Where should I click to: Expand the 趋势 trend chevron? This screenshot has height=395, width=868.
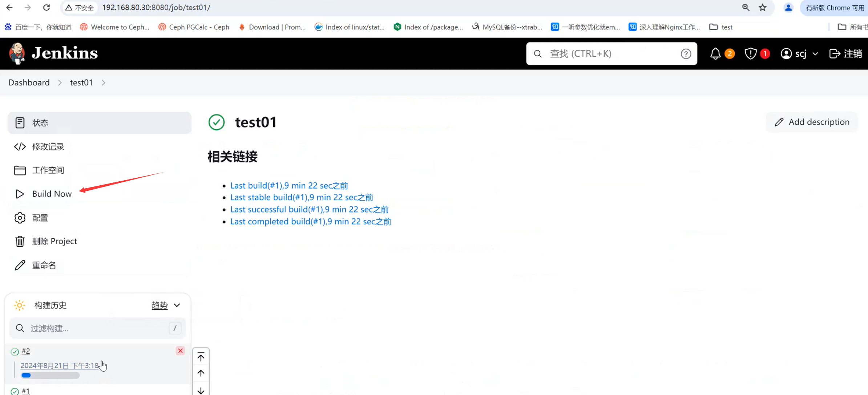click(177, 305)
